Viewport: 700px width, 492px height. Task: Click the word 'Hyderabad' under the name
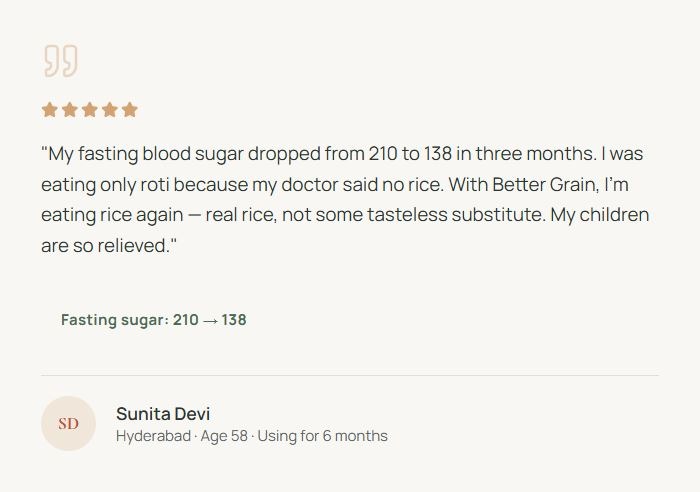pyautogui.click(x=153, y=436)
